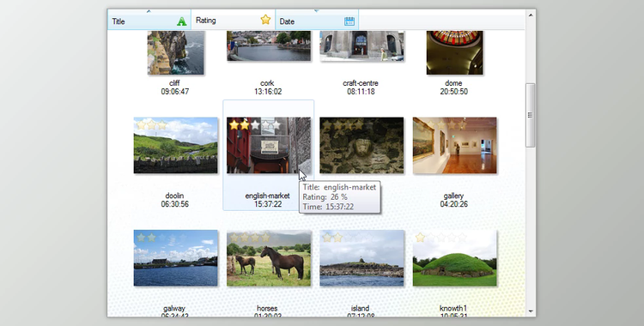Select the cork photo thumbnail

click(269, 45)
